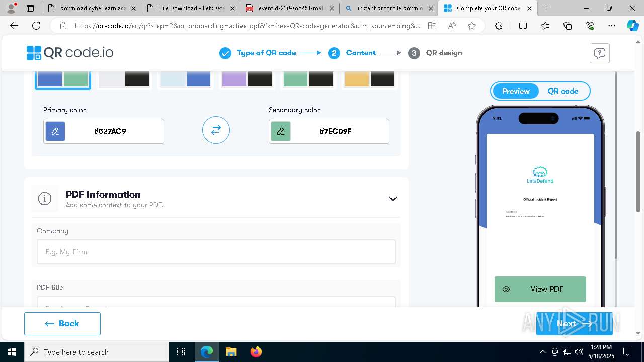Open browser Extensions icon
This screenshot has height=362, width=644.
499,26
